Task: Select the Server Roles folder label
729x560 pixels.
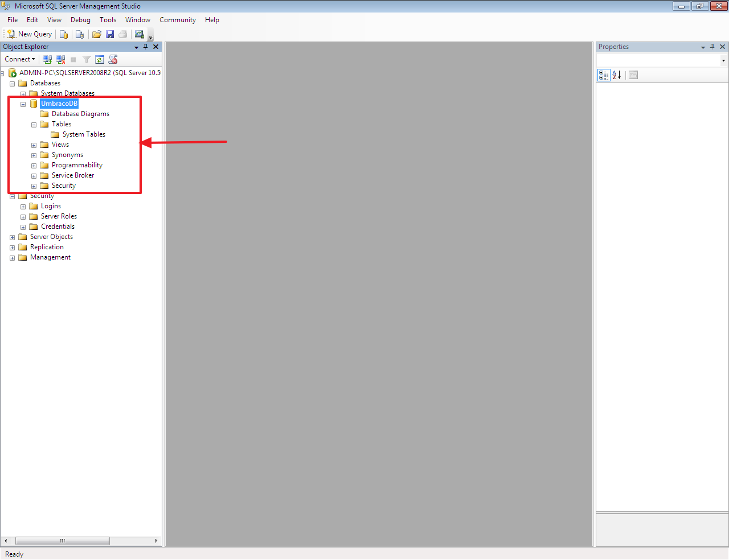Action: coord(59,216)
